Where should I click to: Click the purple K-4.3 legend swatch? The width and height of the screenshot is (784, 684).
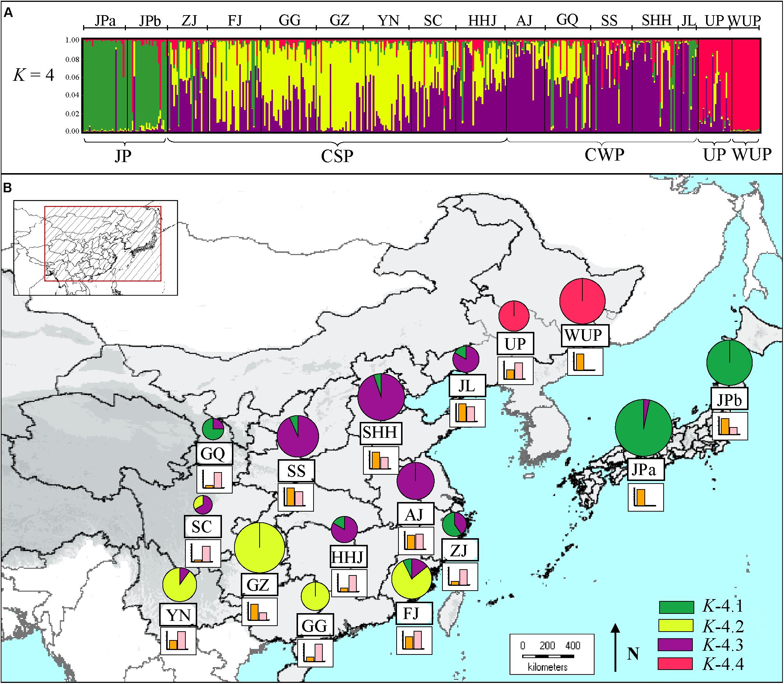(x=676, y=644)
